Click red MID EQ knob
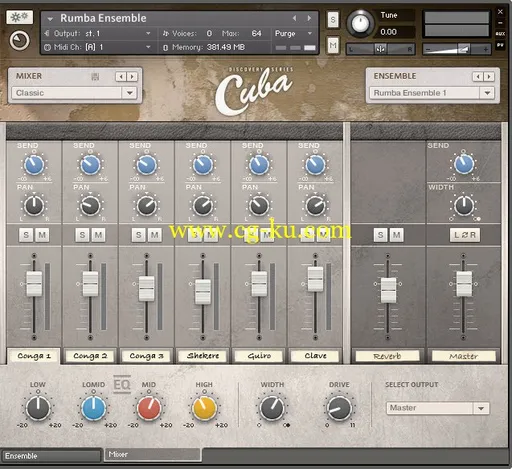The width and height of the screenshot is (512, 469). tap(149, 408)
